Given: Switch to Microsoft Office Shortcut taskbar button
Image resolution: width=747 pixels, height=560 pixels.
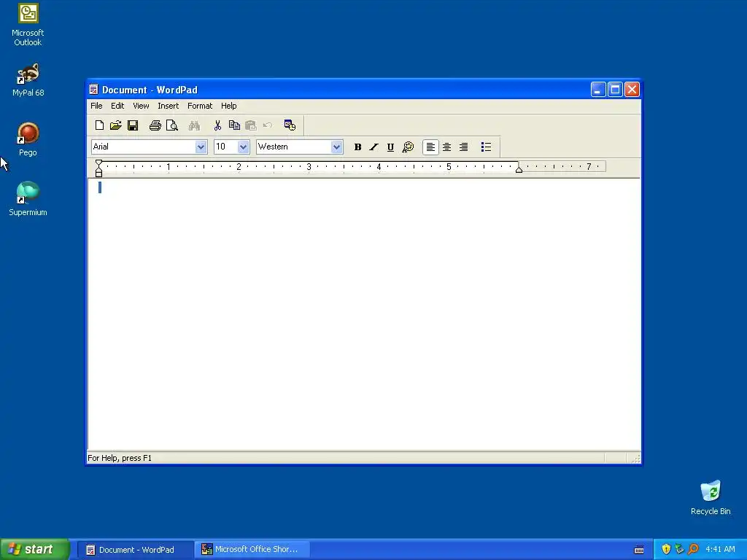Looking at the screenshot, I should [252, 550].
